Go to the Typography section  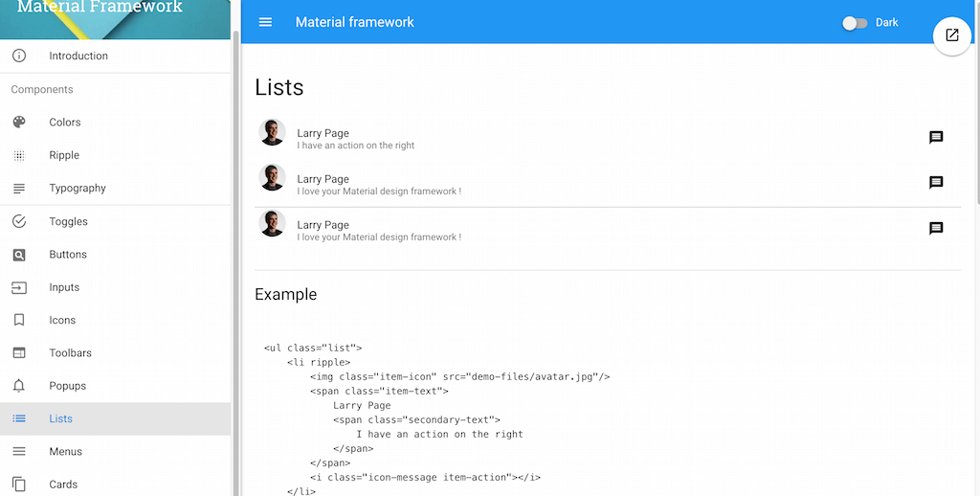click(78, 189)
